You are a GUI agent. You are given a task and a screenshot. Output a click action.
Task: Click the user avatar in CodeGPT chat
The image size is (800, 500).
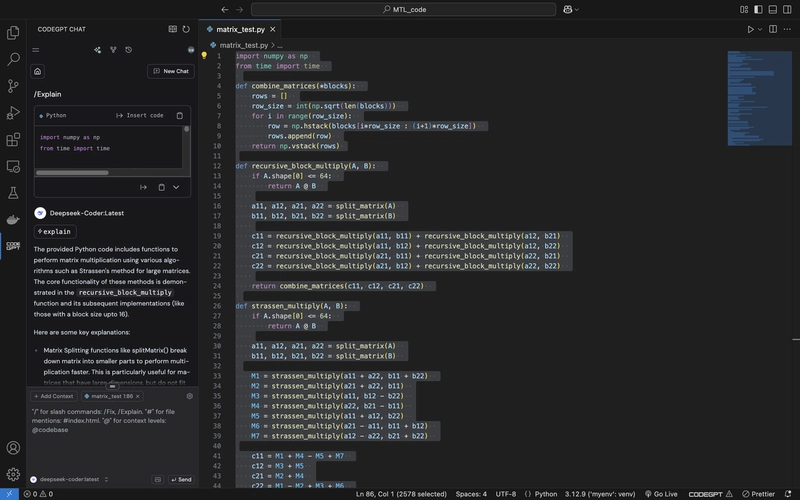pyautogui.click(x=191, y=50)
